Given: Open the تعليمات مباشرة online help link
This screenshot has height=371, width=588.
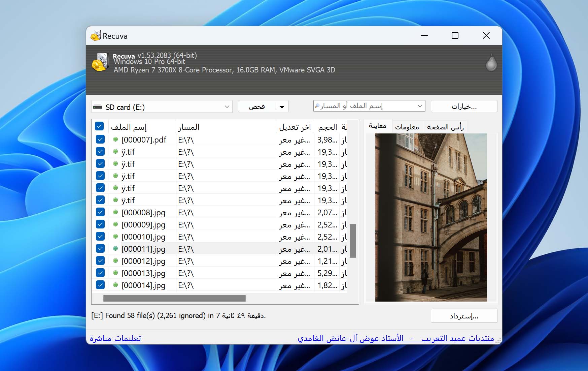Looking at the screenshot, I should 115,338.
